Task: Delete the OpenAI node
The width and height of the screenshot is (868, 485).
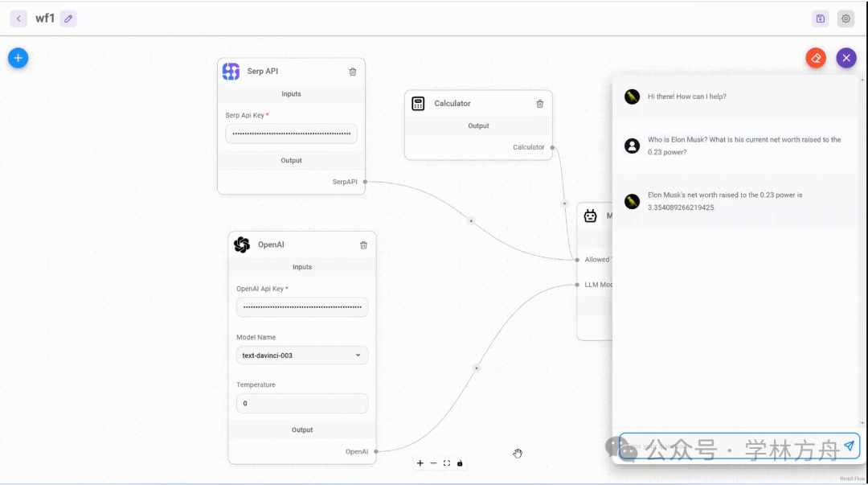Action: click(x=364, y=245)
